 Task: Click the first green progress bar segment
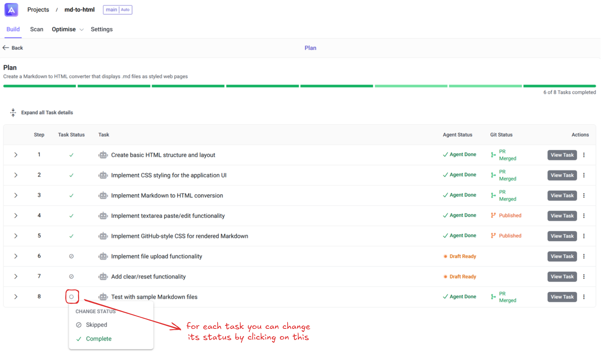click(x=40, y=86)
